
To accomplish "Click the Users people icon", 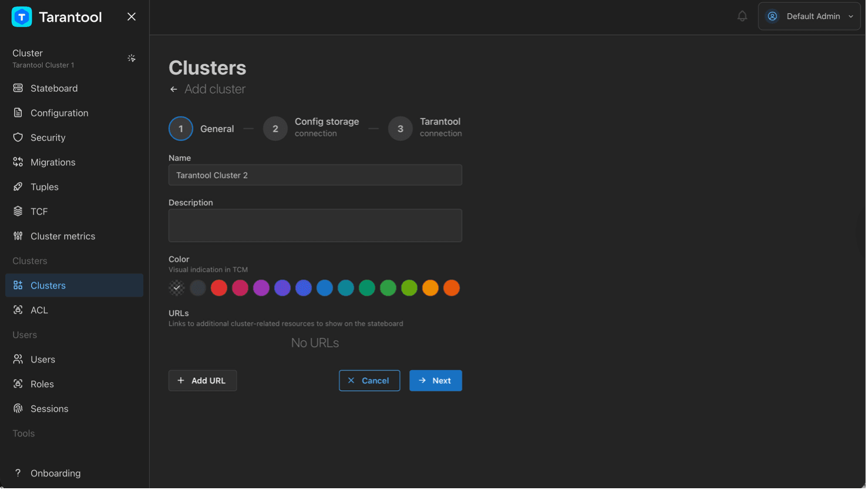I will pos(18,360).
